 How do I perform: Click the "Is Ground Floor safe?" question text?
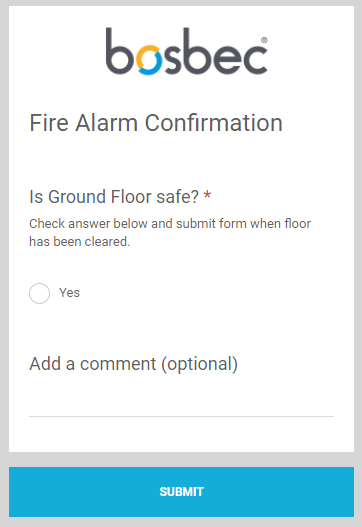pos(114,197)
